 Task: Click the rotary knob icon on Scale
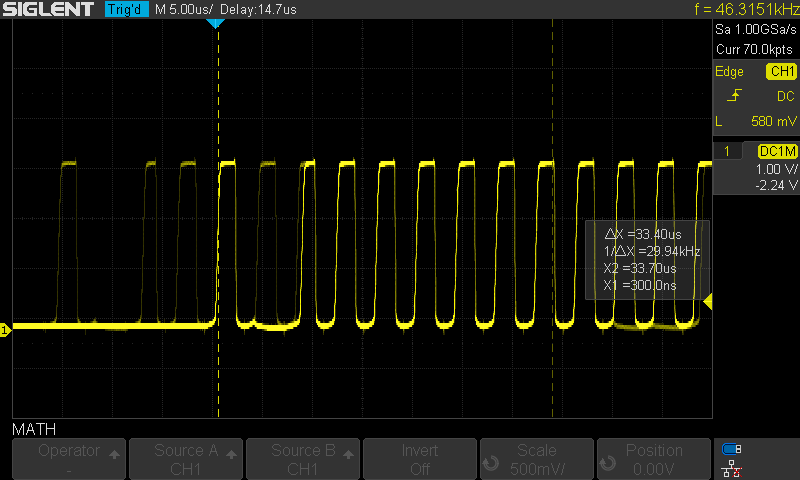pos(491,463)
